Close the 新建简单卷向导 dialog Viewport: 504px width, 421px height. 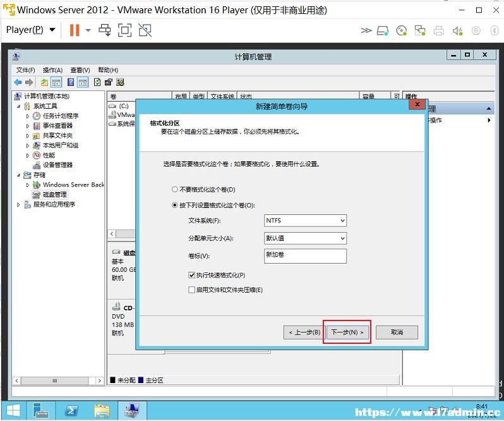tap(417, 104)
